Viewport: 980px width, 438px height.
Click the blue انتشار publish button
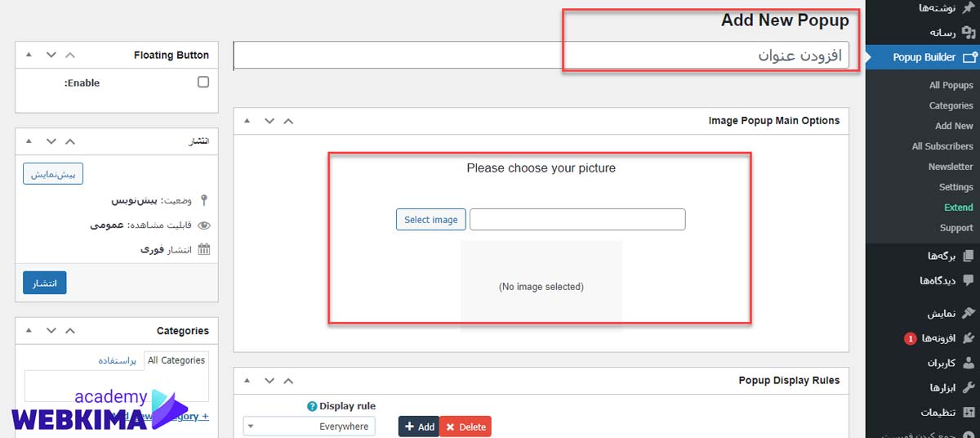[x=44, y=283]
